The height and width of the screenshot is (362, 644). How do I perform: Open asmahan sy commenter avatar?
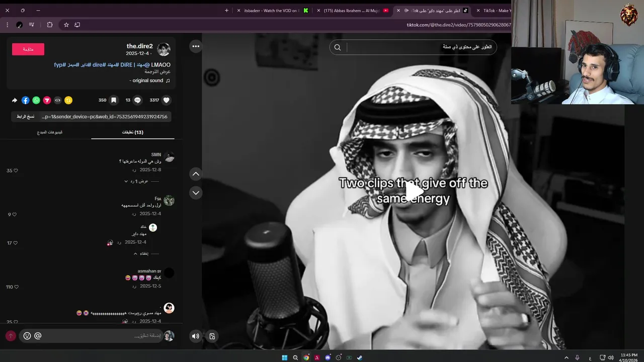click(x=169, y=273)
